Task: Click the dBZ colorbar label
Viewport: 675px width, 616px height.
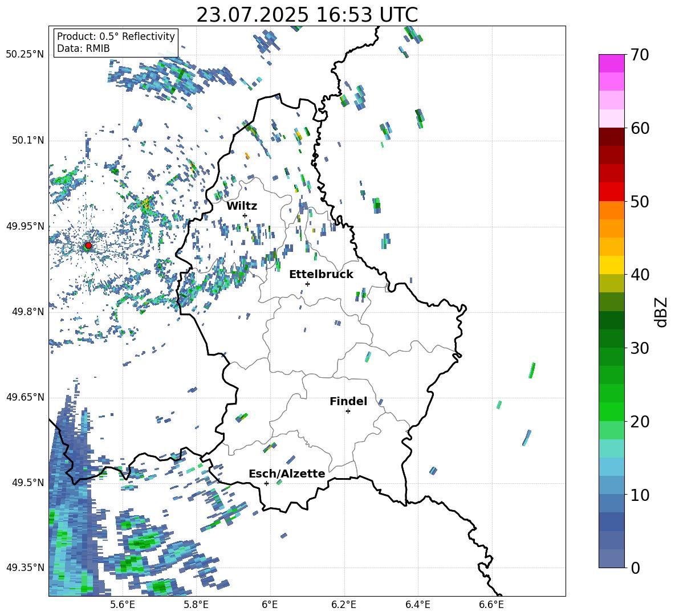Action: (x=662, y=312)
